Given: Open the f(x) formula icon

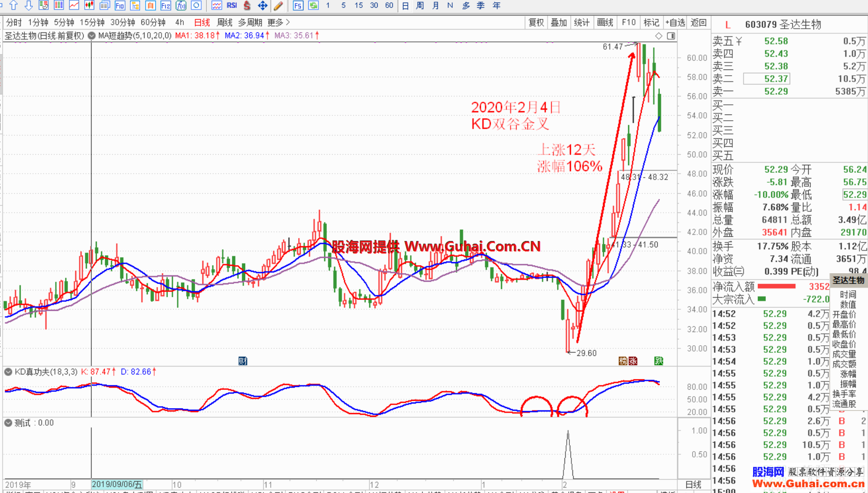Looking at the screenshot, I should 181,5.
